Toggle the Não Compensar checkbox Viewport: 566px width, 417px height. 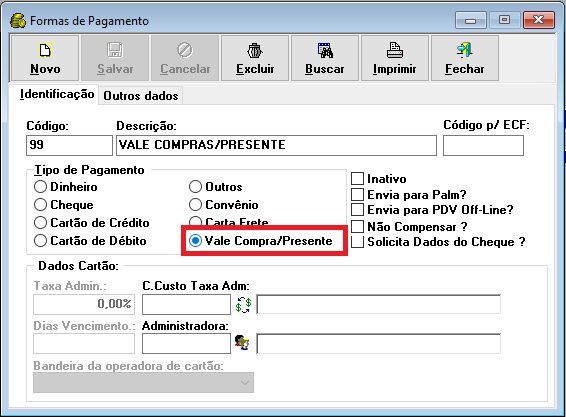(357, 226)
